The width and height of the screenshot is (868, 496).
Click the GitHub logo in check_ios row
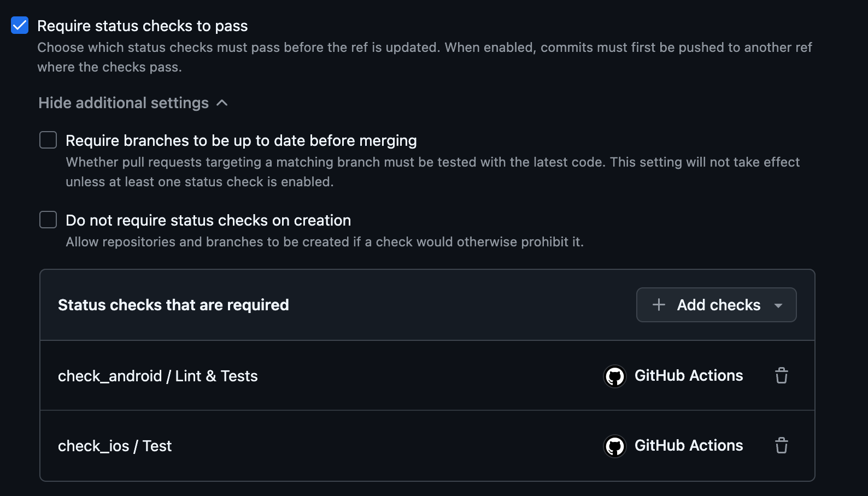[615, 446]
